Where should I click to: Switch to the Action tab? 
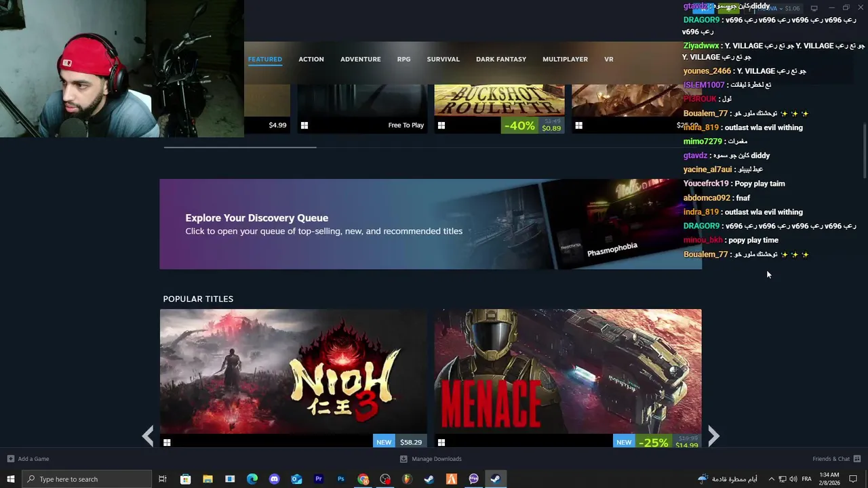311,59
